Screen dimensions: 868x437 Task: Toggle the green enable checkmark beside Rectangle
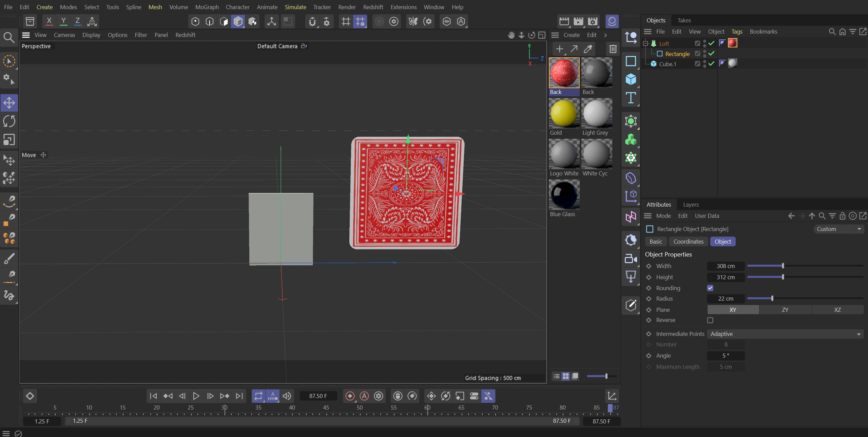[x=711, y=54]
